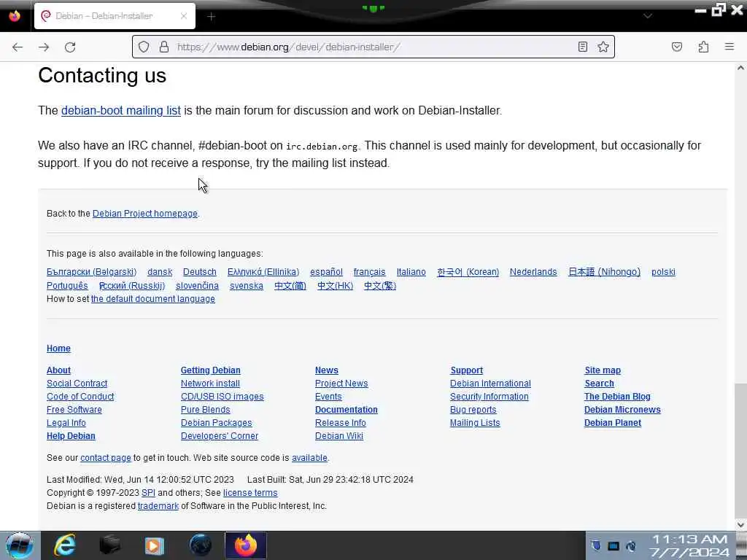Open the Debian Blog link
747x560 pixels.
point(617,397)
